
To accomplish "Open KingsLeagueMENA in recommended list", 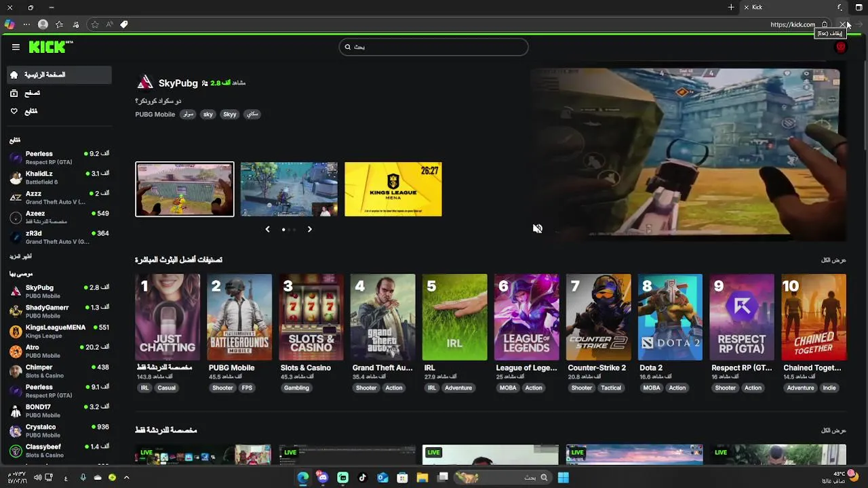I will coord(59,331).
